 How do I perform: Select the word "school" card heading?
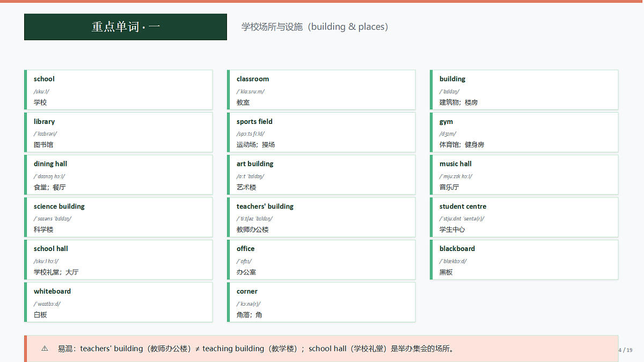pyautogui.click(x=44, y=79)
